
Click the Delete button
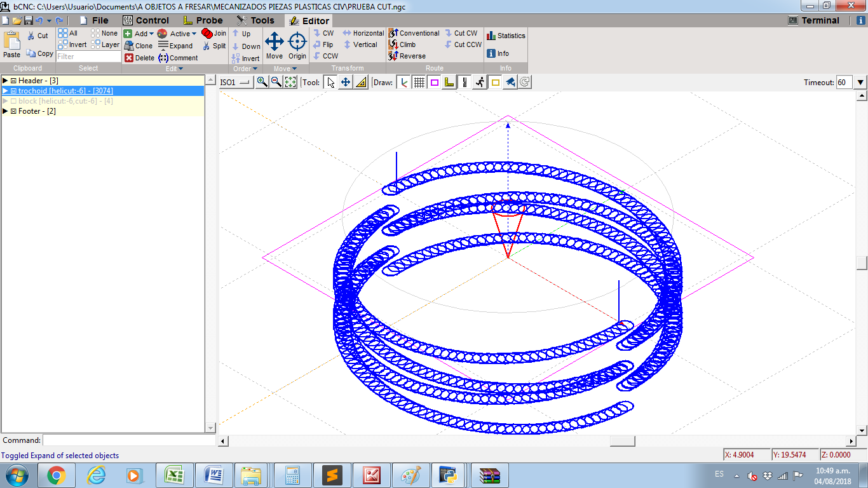(x=139, y=58)
